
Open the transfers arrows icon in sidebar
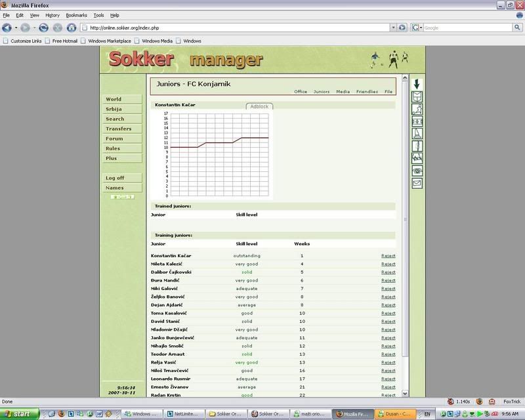417,158
